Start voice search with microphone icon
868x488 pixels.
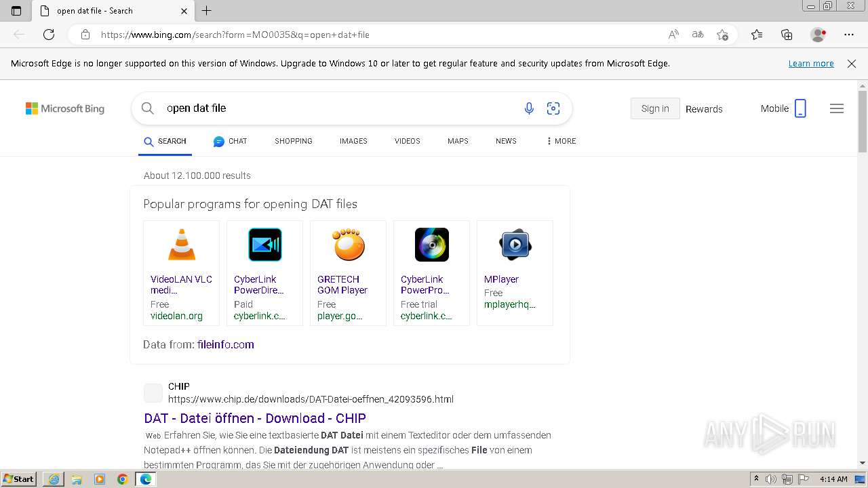tap(529, 108)
